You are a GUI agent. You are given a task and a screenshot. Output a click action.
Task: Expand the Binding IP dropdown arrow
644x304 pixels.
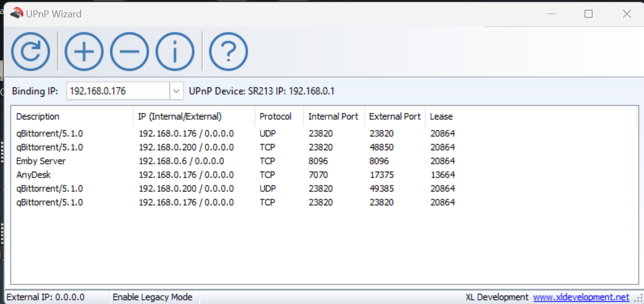pyautogui.click(x=177, y=91)
